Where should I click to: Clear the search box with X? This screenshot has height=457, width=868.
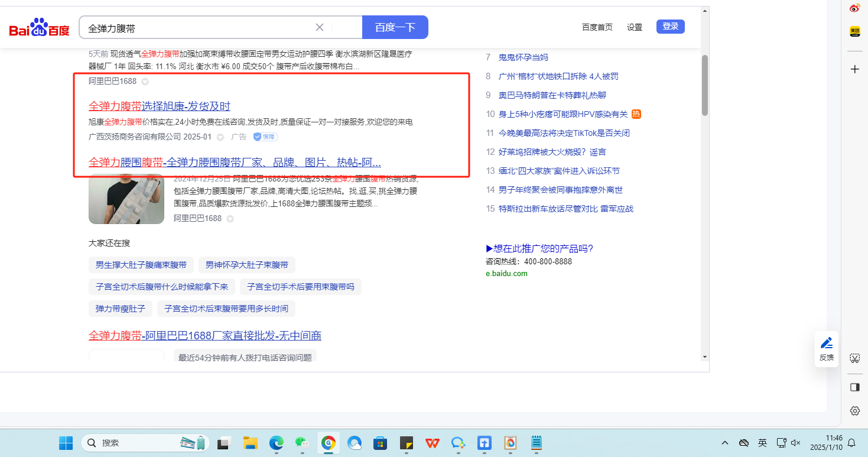coord(320,27)
